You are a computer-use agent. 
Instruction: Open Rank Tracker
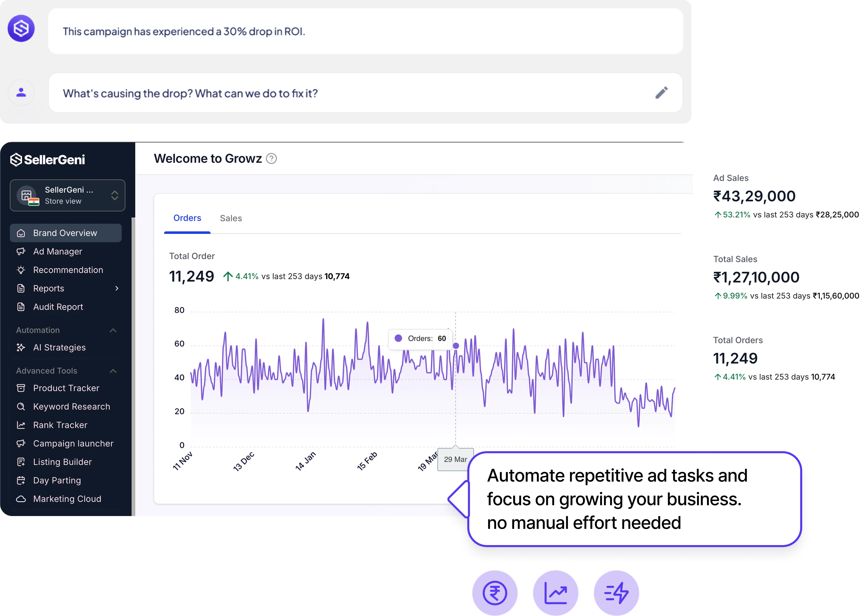(x=60, y=425)
